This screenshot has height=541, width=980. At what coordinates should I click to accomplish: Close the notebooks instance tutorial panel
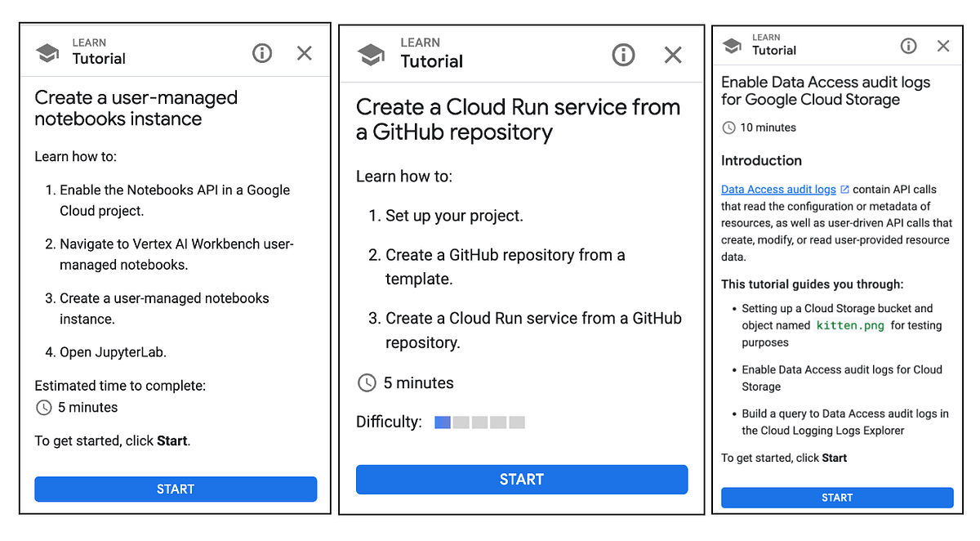click(304, 53)
